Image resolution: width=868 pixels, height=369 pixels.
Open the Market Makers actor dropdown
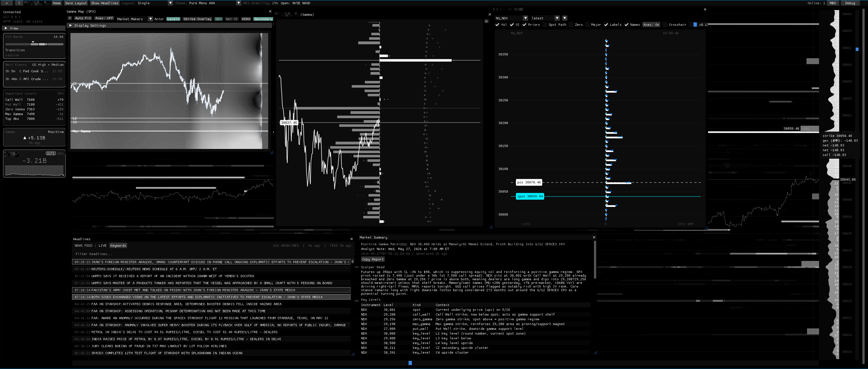coord(135,19)
